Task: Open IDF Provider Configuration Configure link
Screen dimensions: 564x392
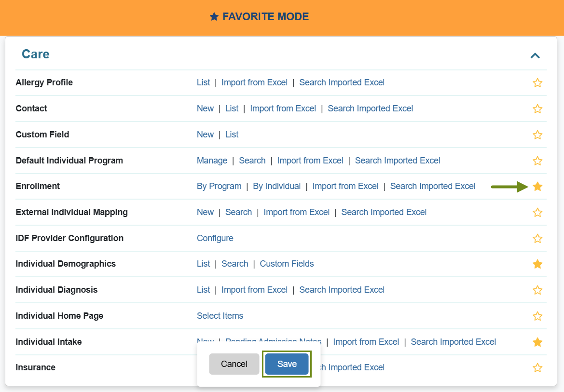Action: [215, 238]
